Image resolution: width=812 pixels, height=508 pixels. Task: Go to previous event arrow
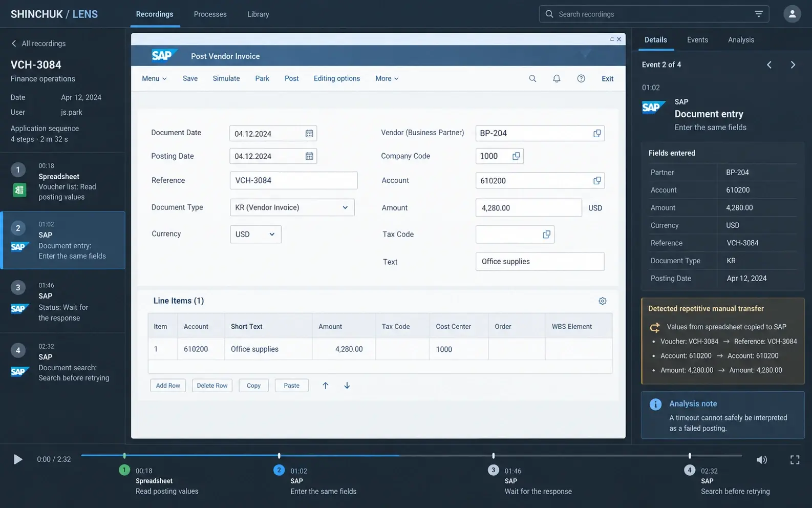(769, 65)
